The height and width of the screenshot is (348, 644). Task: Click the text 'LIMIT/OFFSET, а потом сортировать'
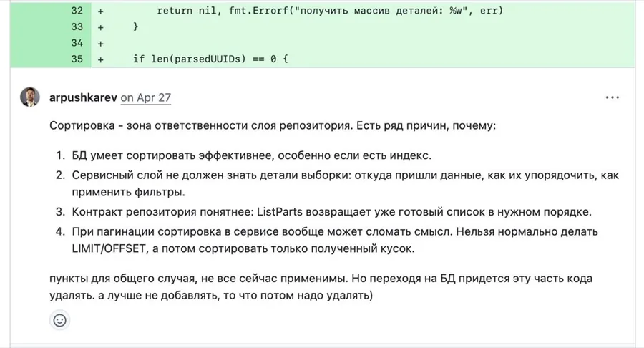click(x=243, y=248)
